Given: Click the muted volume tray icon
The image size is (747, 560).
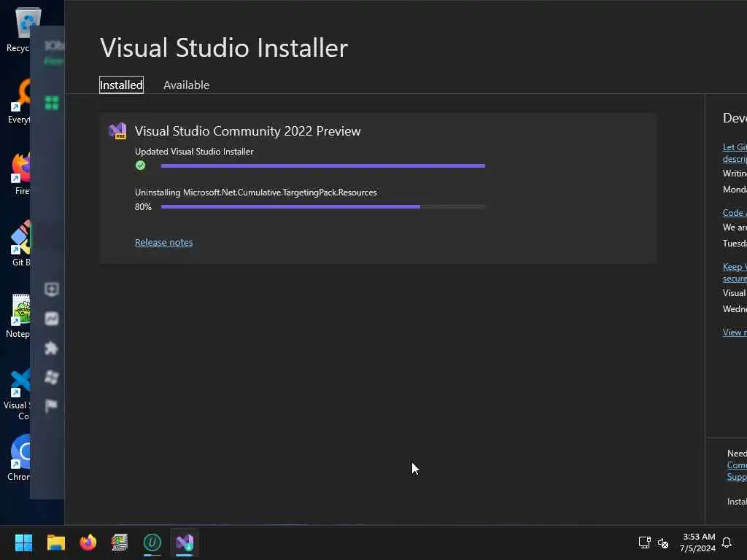Looking at the screenshot, I should (x=662, y=542).
